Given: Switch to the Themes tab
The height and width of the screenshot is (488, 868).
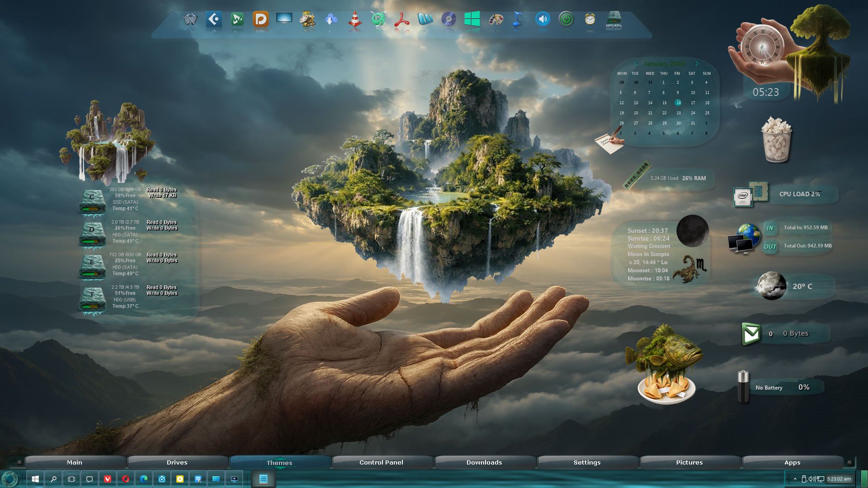Looking at the screenshot, I should pyautogui.click(x=279, y=463).
